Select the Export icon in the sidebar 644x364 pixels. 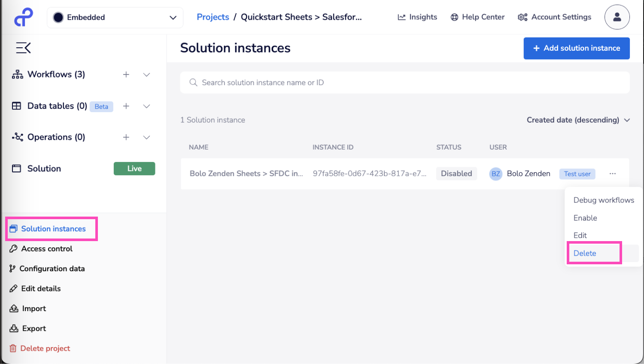pos(12,328)
